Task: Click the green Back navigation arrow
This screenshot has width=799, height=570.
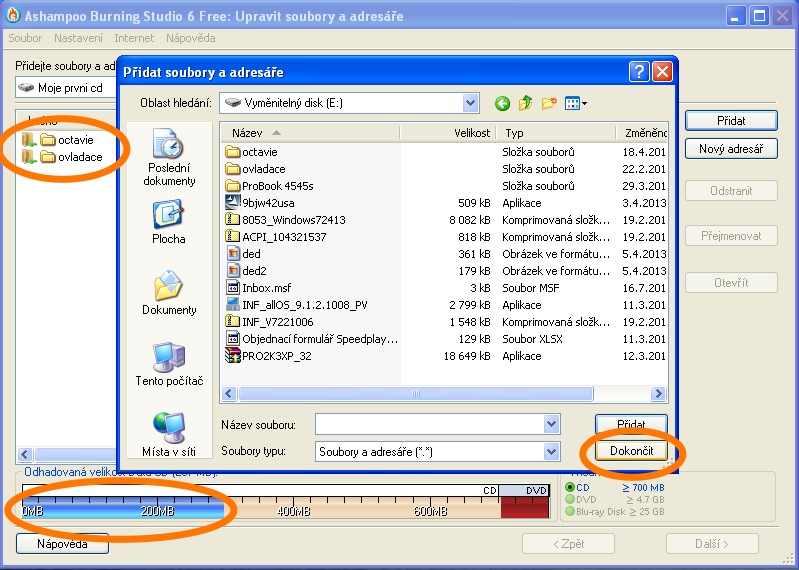Action: pyautogui.click(x=502, y=103)
